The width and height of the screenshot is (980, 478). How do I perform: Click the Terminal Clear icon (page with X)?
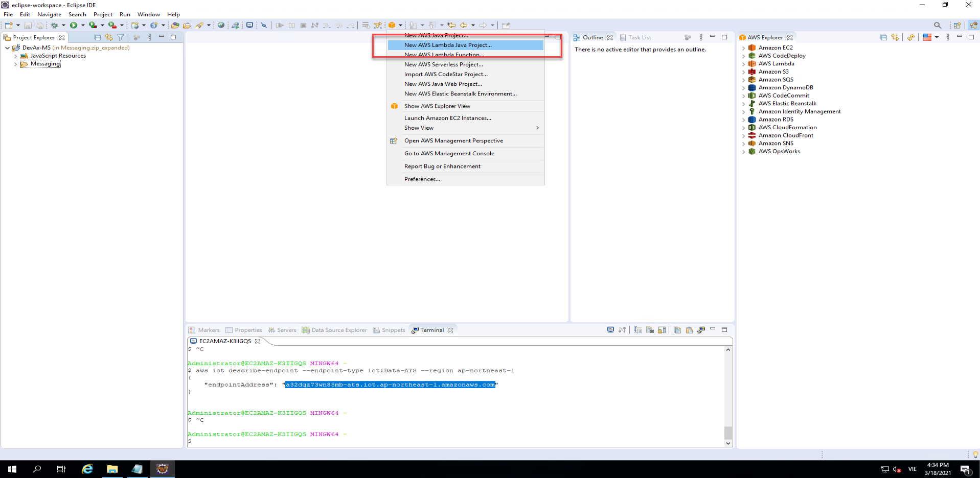650,330
